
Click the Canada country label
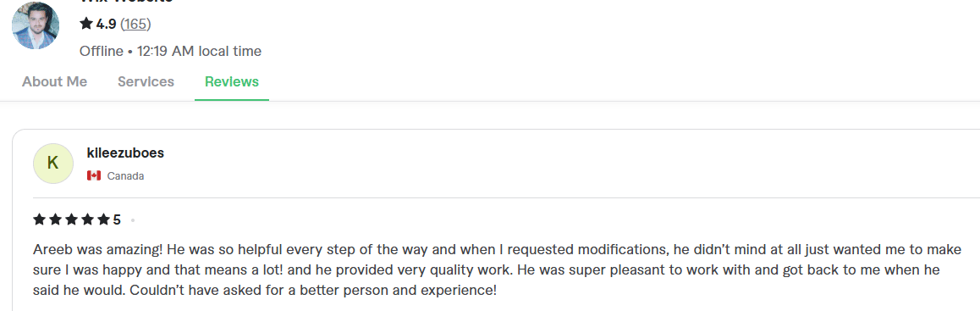click(125, 175)
